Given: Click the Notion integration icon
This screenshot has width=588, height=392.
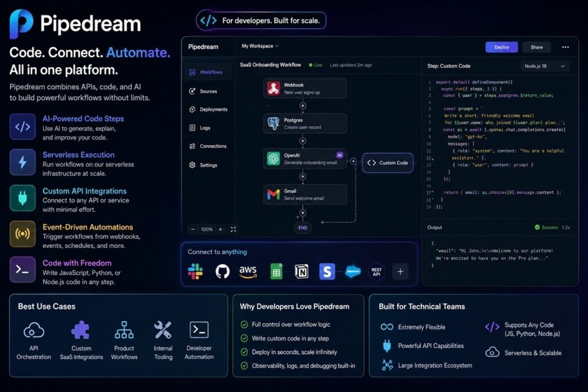Looking at the screenshot, I should [x=301, y=271].
